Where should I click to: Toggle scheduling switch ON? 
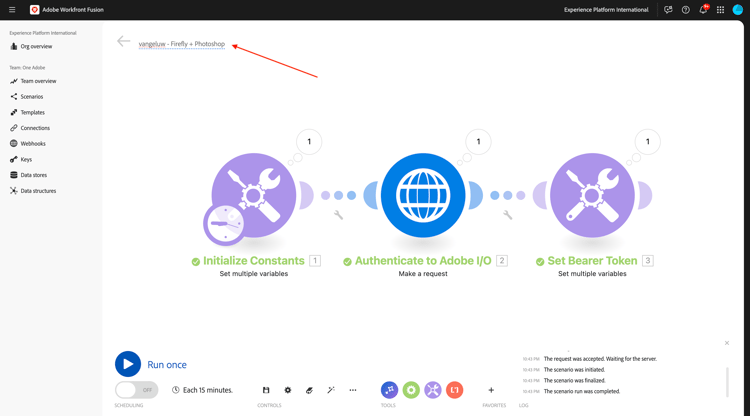pyautogui.click(x=136, y=390)
